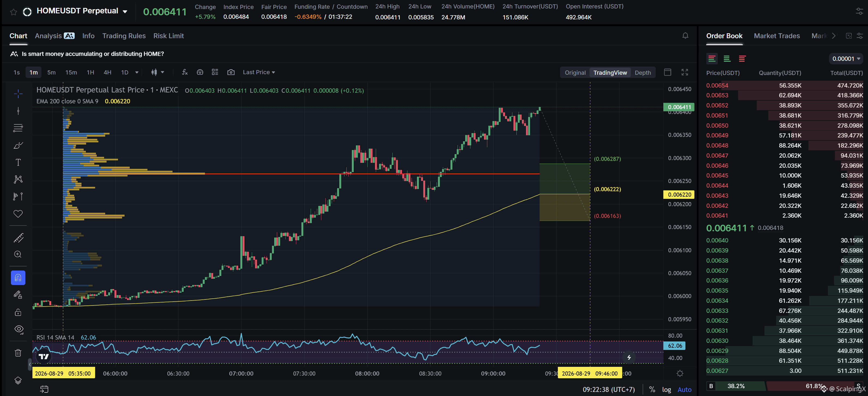
Task: Select the Depth chart view
Action: [x=643, y=73]
